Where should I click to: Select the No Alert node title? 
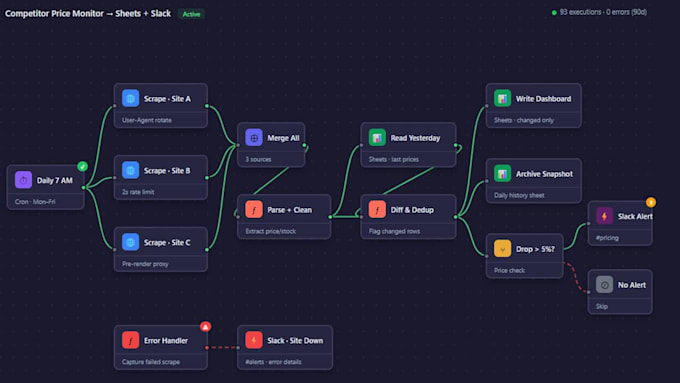[632, 285]
